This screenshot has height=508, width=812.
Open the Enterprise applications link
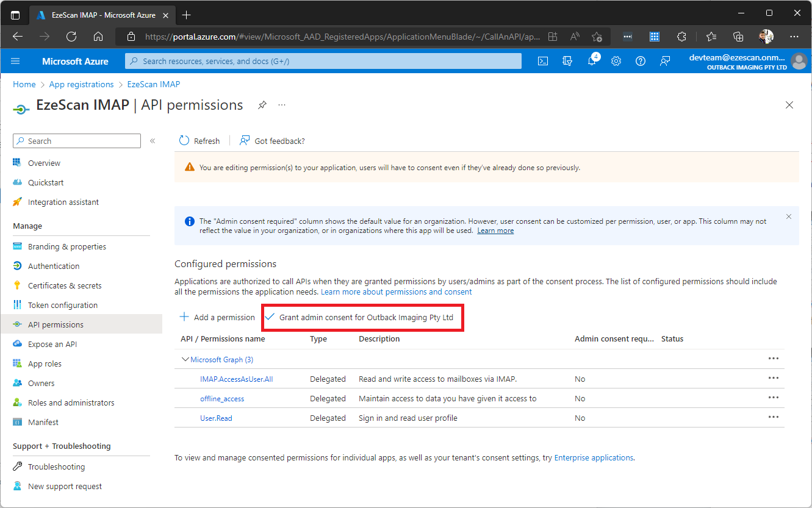(x=594, y=457)
